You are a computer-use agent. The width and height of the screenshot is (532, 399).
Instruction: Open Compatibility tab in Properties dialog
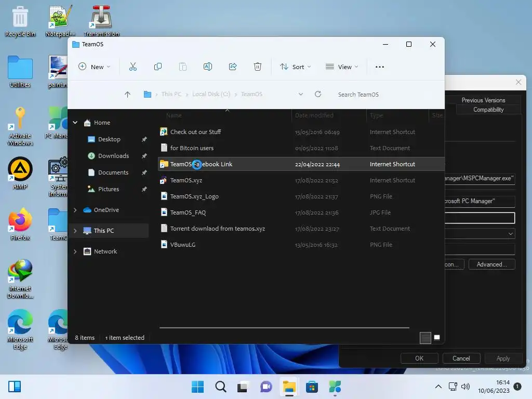coord(488,110)
